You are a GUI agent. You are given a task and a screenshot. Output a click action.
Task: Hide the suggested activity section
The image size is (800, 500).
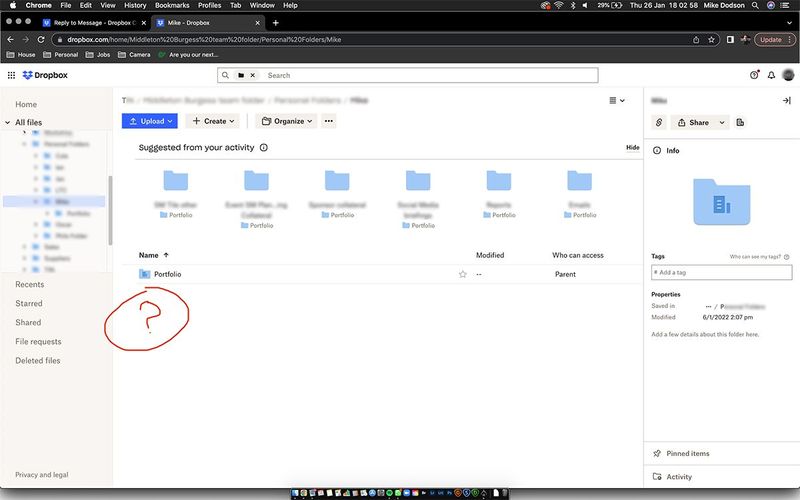(x=632, y=147)
